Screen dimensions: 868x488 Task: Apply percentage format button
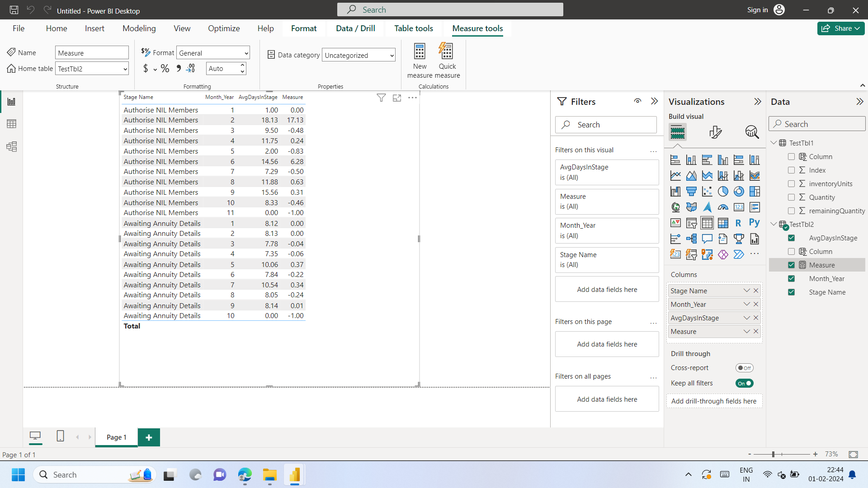pos(165,68)
